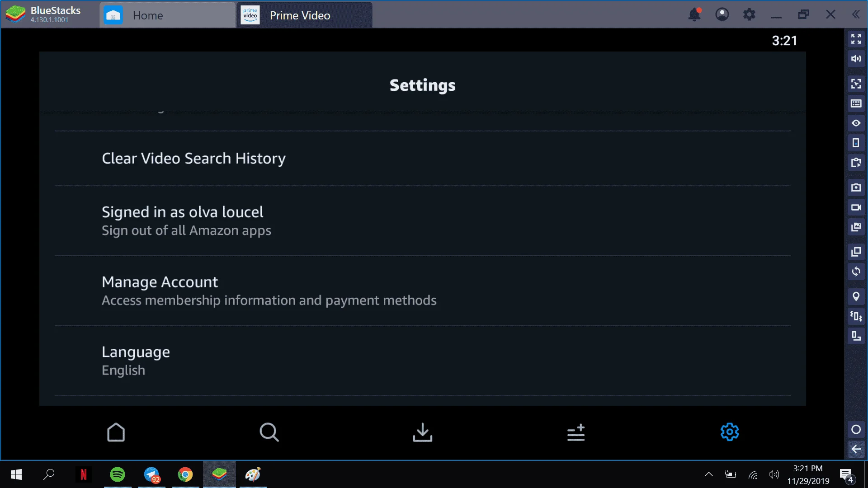
Task: Switch to the BlueStacks Home tab
Action: tap(167, 15)
